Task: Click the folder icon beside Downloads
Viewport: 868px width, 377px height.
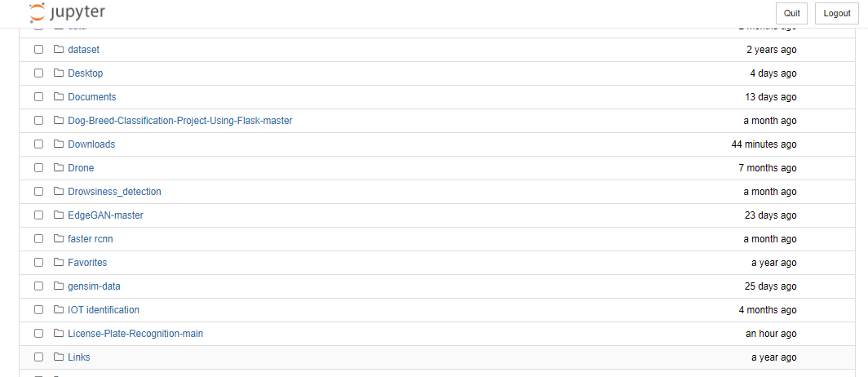Action: 59,144
